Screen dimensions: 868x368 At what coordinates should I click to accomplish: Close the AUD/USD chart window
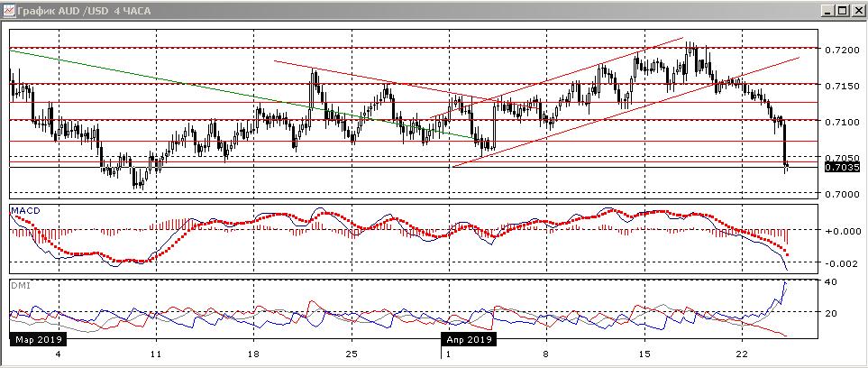click(857, 11)
